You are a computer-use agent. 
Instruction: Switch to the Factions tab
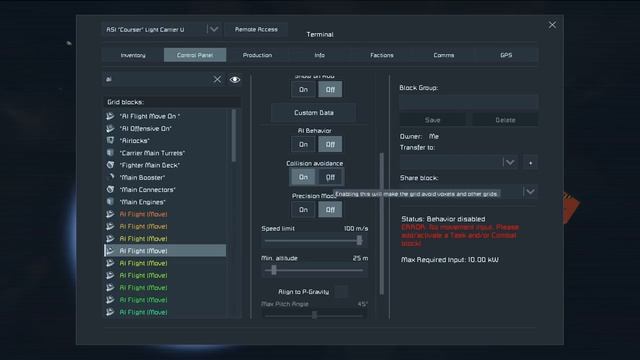[382, 55]
